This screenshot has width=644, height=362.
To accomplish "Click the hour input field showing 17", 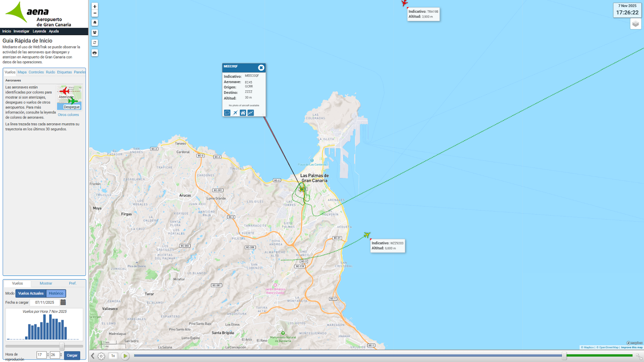I will click(x=41, y=355).
